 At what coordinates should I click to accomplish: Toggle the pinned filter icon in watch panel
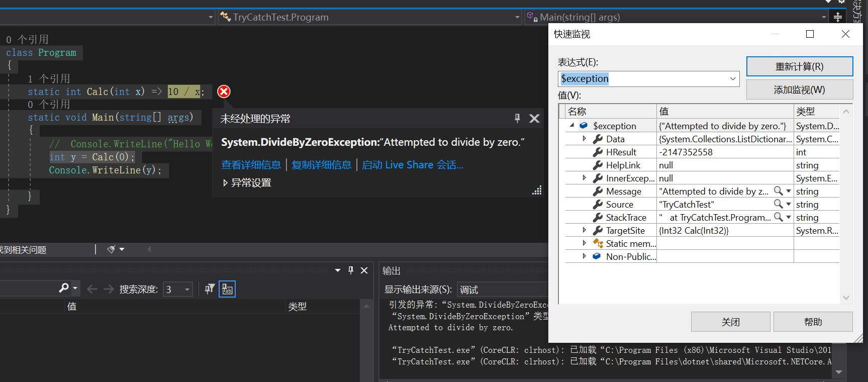(x=210, y=289)
